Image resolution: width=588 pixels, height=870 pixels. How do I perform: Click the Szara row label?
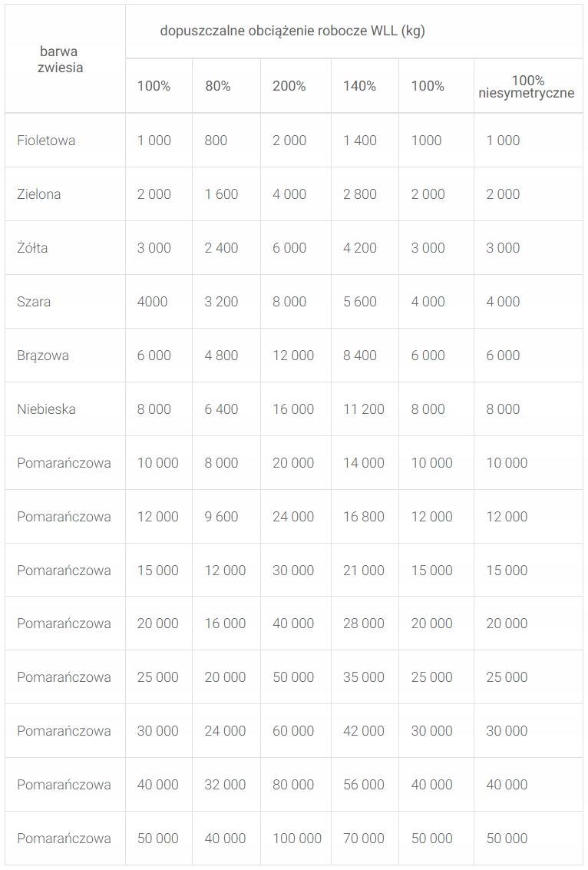[34, 302]
